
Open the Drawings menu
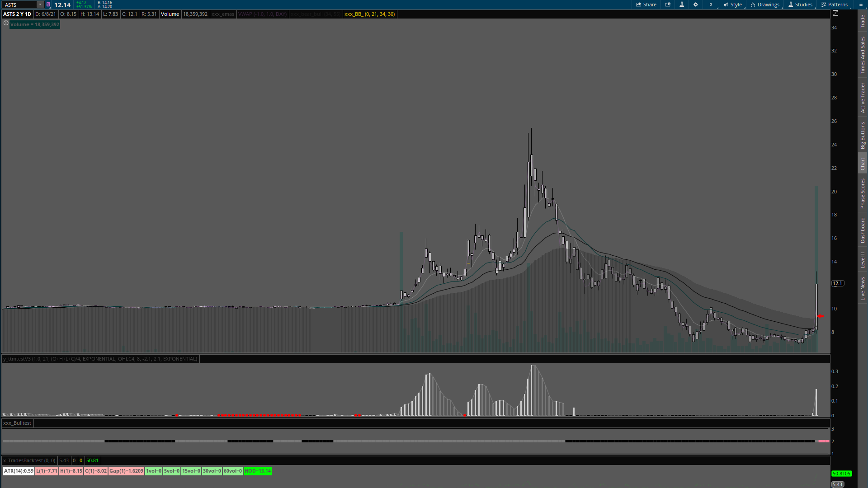(765, 5)
